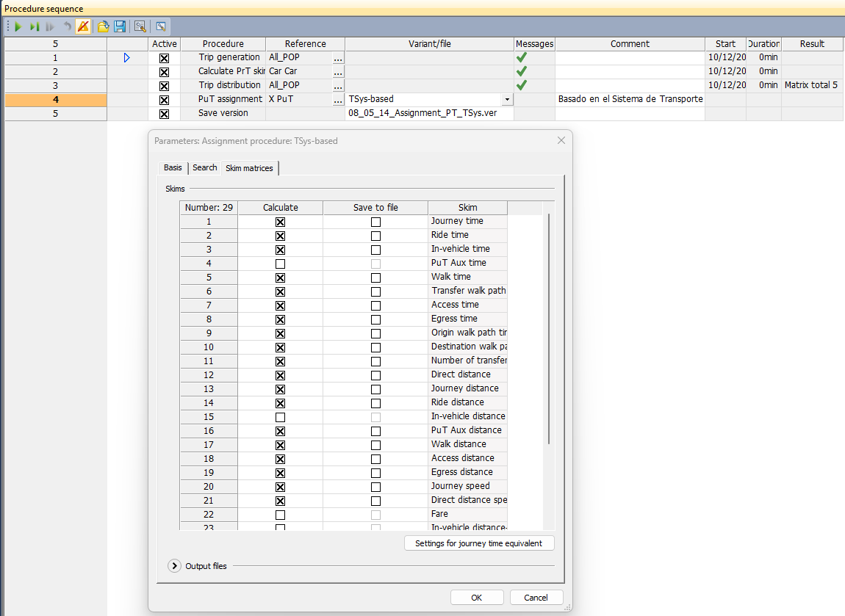Open procedure parameters file via folder icon
Viewport: 845px width, 616px height.
tap(103, 26)
